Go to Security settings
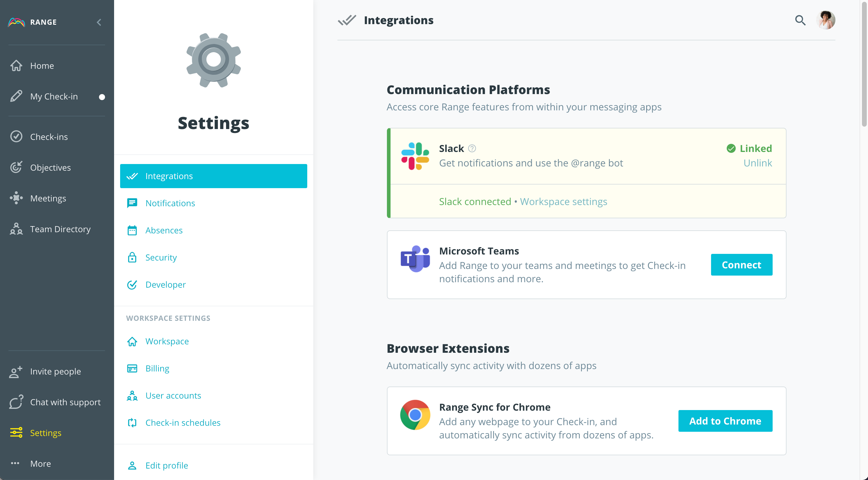Screen dimensions: 868x480 click(x=214, y=257)
